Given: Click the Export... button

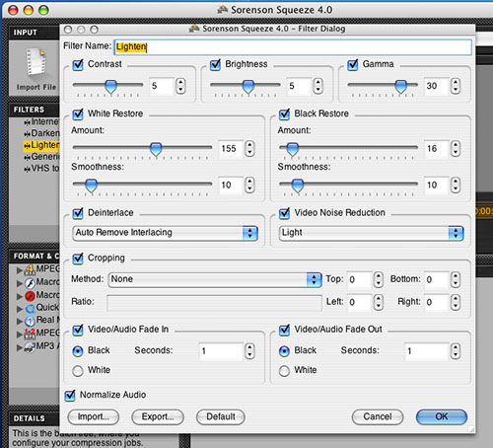Looking at the screenshot, I should click(x=158, y=416).
